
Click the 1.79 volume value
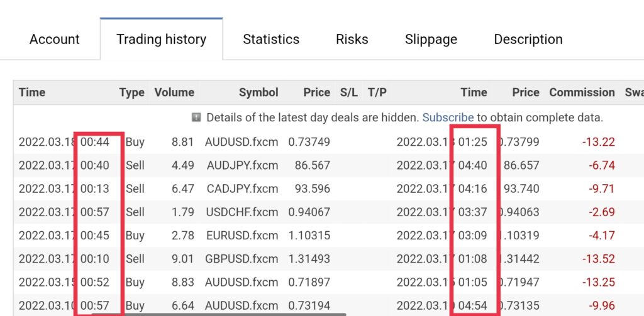(x=182, y=212)
